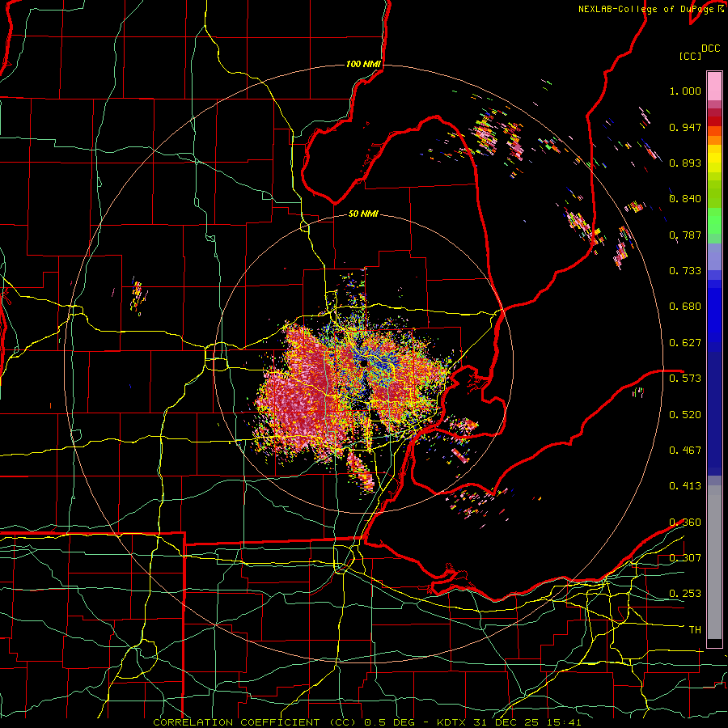Image resolution: width=728 pixels, height=728 pixels.
Task: Click the 0.253 scale value
Action: (685, 594)
